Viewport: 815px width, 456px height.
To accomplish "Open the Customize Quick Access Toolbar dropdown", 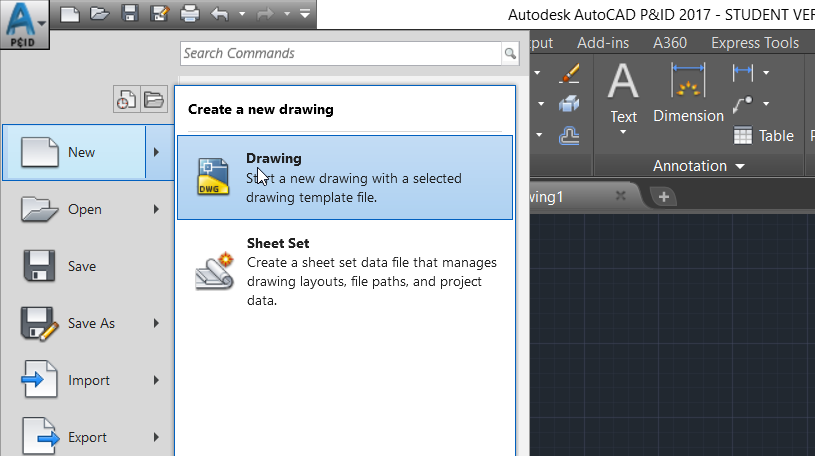I will (305, 14).
